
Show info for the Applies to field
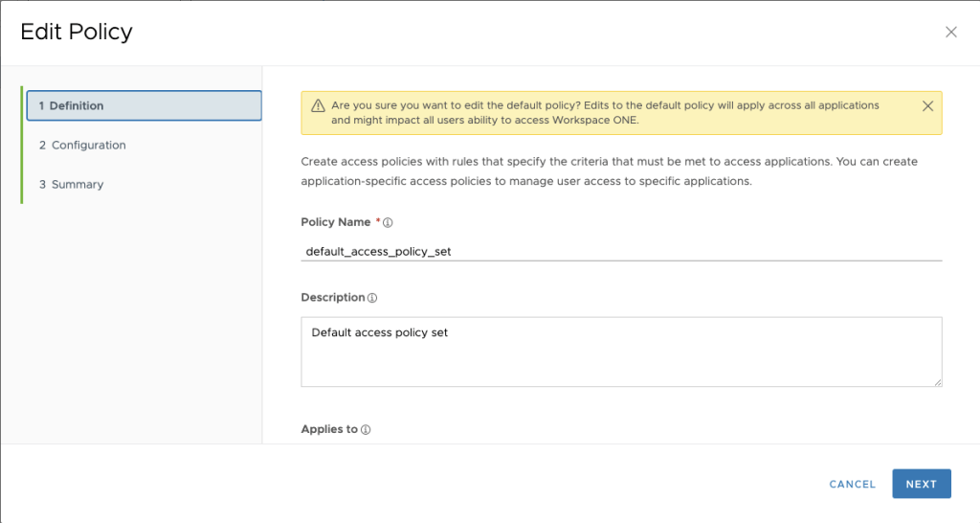pyautogui.click(x=366, y=430)
